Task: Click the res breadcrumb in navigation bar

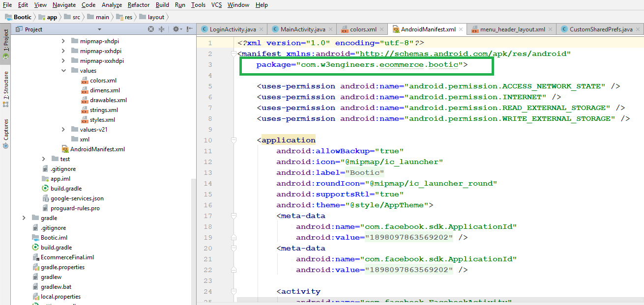Action: point(128,17)
